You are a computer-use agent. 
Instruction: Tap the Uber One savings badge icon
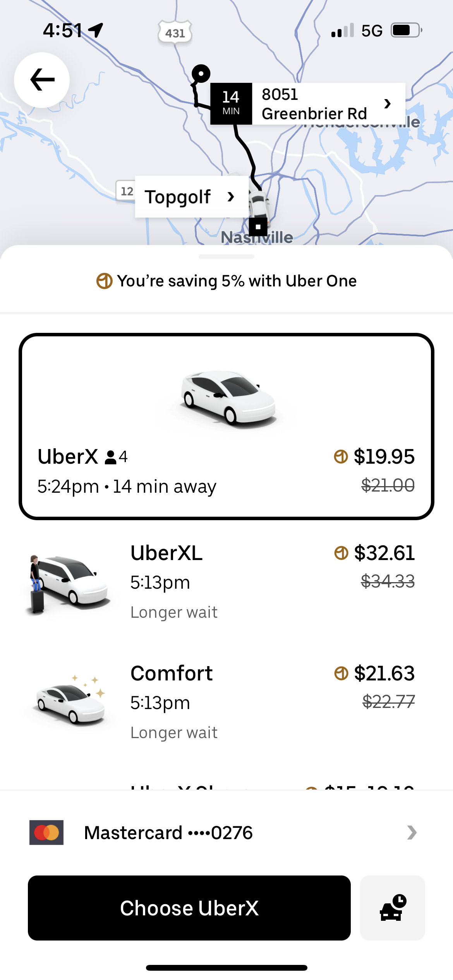coord(104,281)
